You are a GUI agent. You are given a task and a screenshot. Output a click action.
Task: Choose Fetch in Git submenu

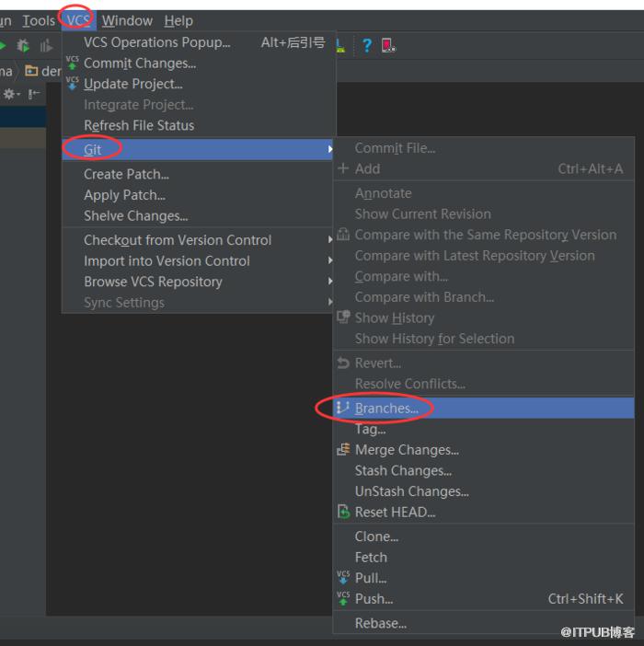point(483,558)
